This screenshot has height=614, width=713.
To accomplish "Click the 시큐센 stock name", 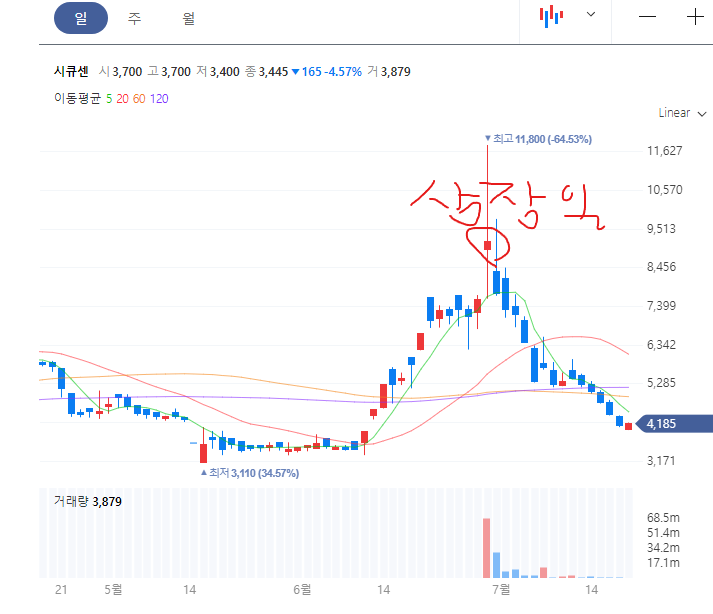I will point(71,71).
